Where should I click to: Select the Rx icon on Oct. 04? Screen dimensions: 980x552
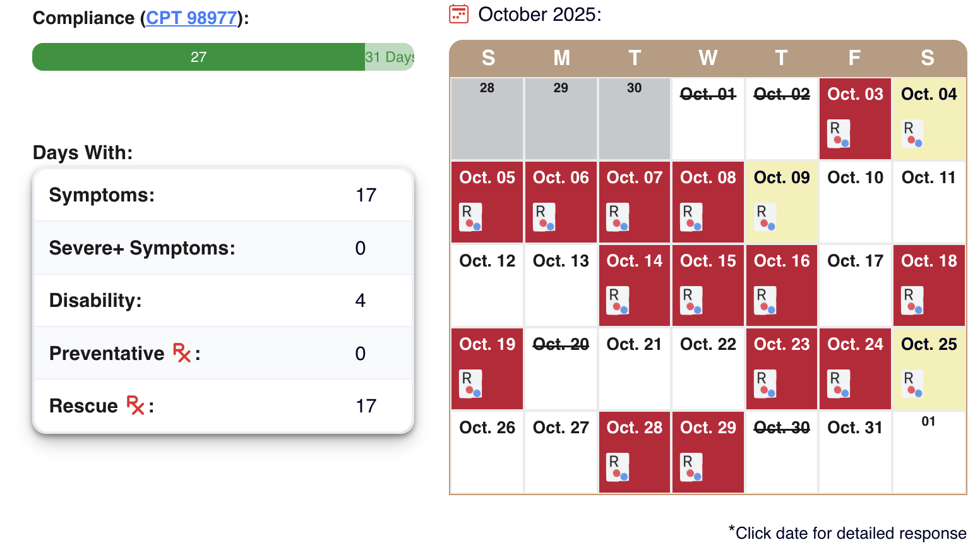click(x=912, y=134)
